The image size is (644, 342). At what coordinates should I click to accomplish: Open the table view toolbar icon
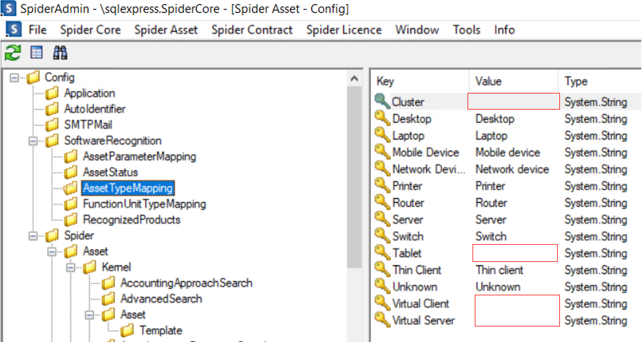(37, 53)
